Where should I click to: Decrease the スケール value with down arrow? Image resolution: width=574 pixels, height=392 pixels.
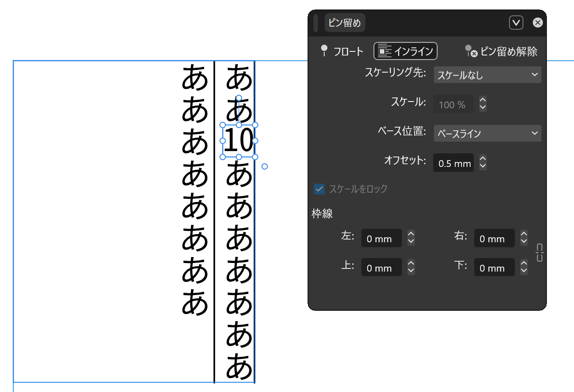(x=482, y=107)
